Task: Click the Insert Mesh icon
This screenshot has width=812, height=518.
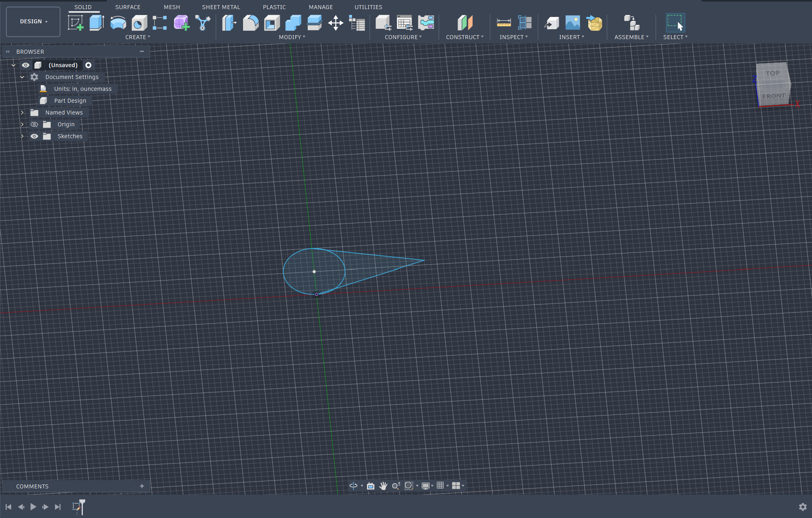Action: click(594, 23)
